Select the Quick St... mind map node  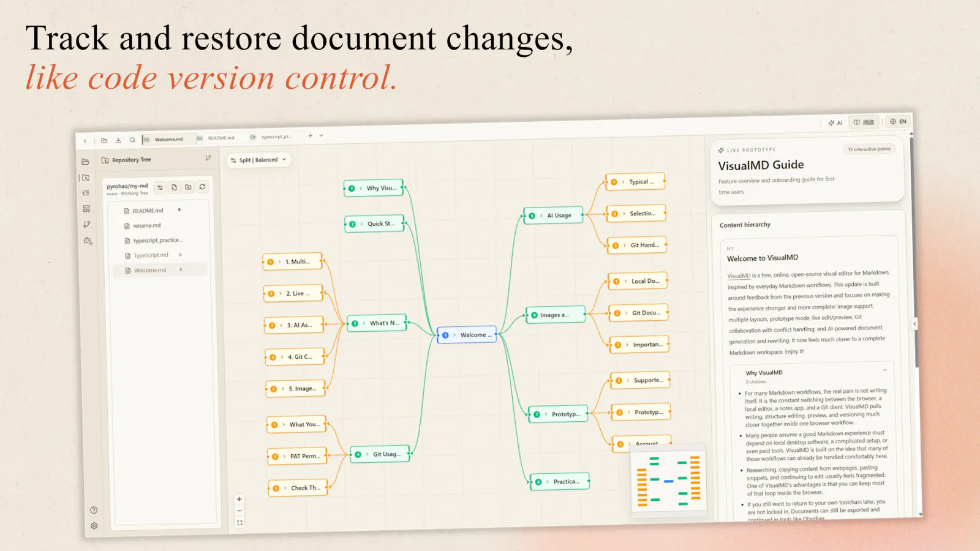coord(374,224)
